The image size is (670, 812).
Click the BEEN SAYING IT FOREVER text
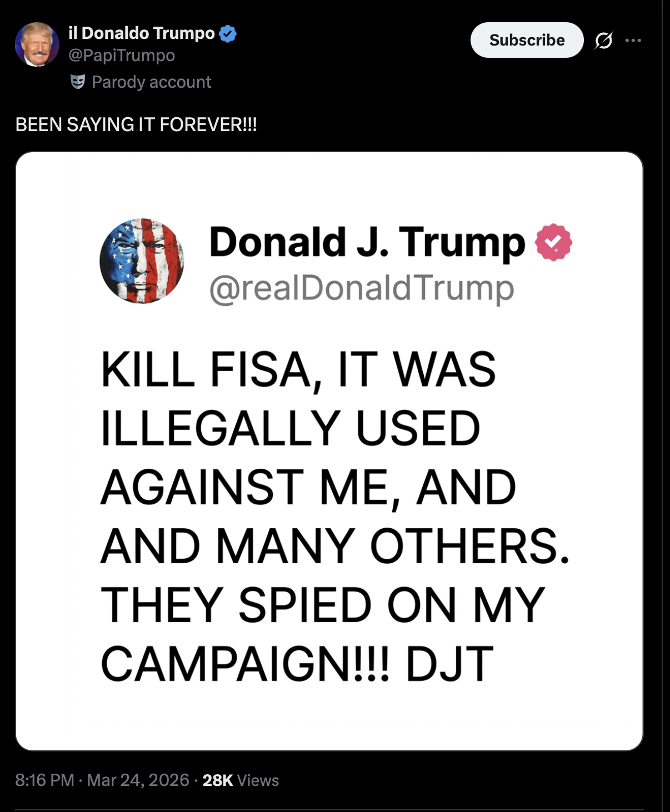pos(136,124)
